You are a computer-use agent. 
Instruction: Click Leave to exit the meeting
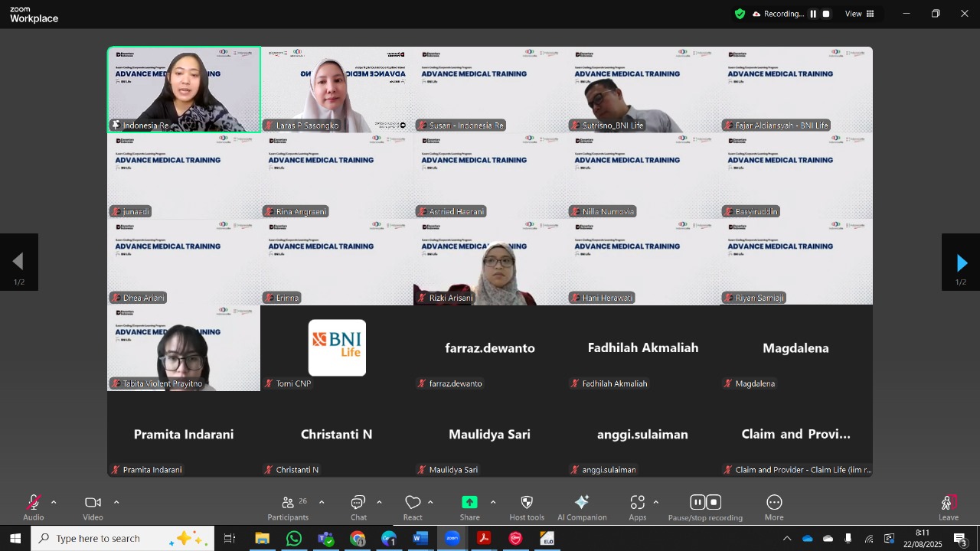[949, 507]
